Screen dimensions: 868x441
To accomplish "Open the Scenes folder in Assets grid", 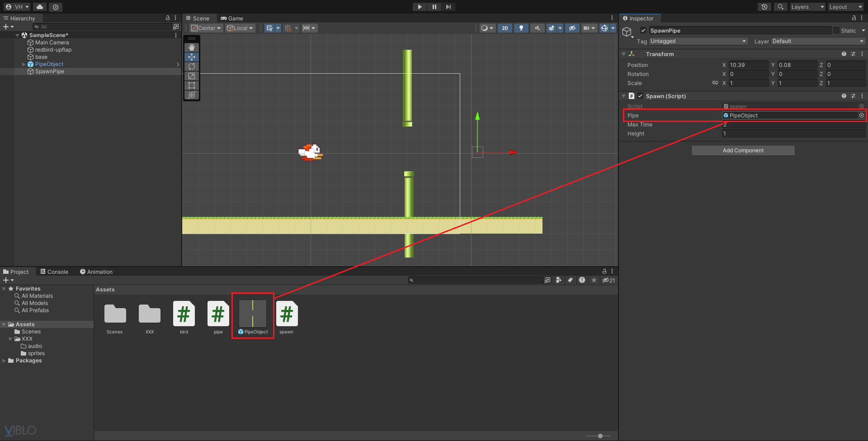I will [x=115, y=319].
